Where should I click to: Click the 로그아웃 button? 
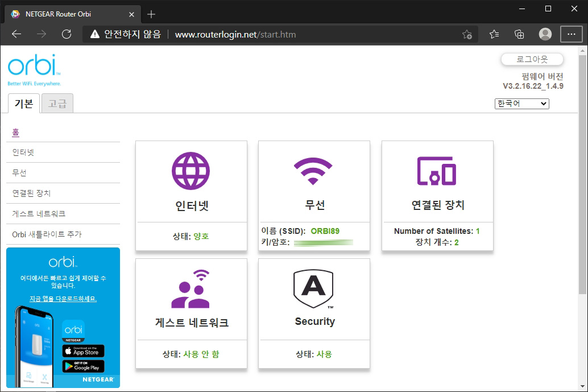click(x=532, y=59)
